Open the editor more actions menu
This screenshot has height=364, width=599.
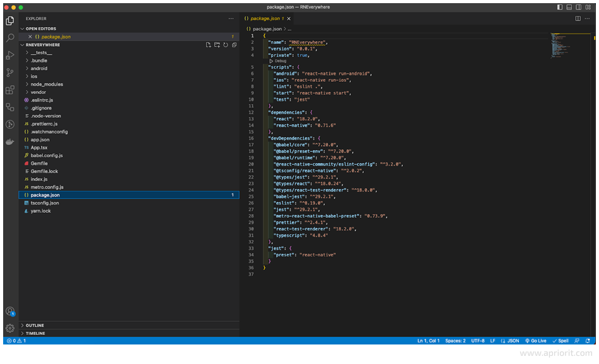pyautogui.click(x=587, y=19)
